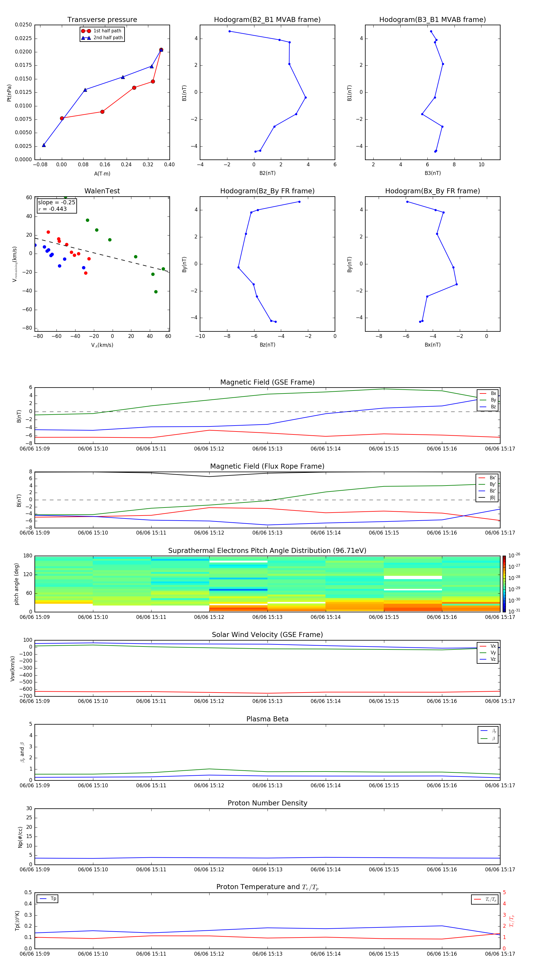The image size is (535, 980).
Task: Click the 'By' legend entry in GSE magnetic field
Action: click(488, 400)
